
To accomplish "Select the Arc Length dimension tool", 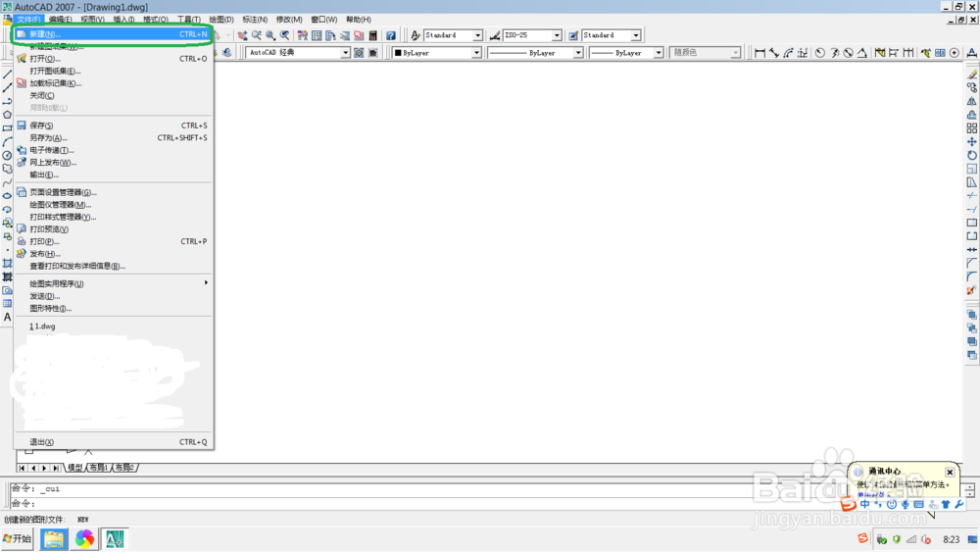I will [x=788, y=53].
